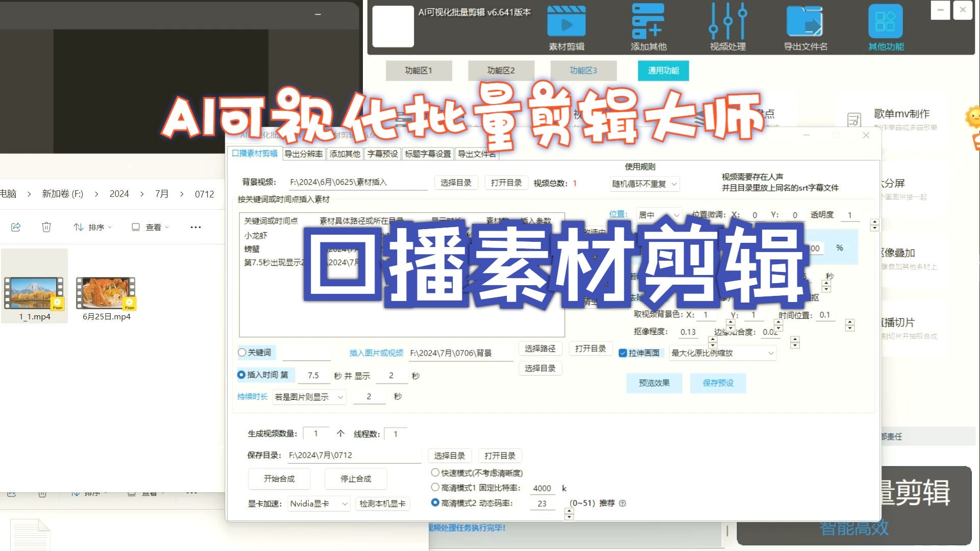Select the 6月25日.mp4 video thumbnail
This screenshot has width=980, height=551.
point(106,293)
